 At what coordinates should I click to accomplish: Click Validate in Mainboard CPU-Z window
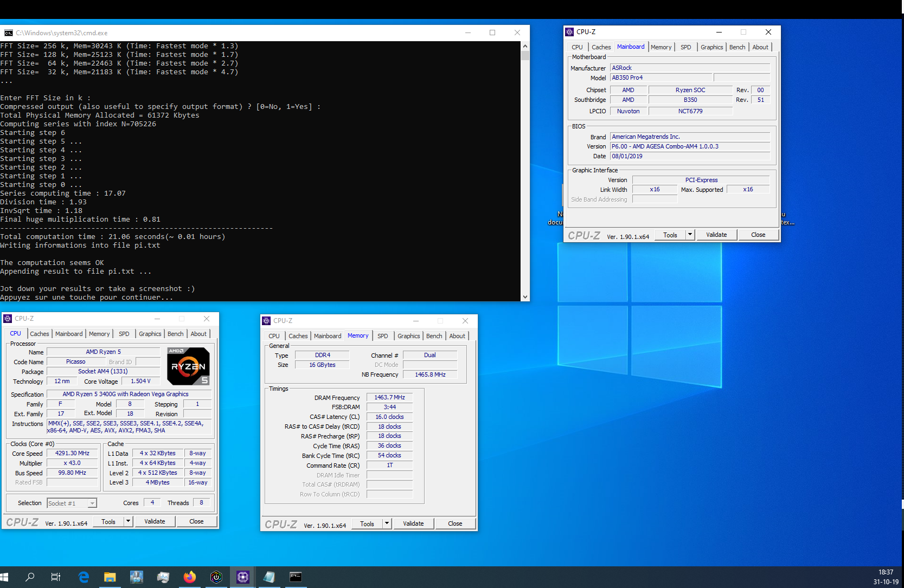(716, 235)
